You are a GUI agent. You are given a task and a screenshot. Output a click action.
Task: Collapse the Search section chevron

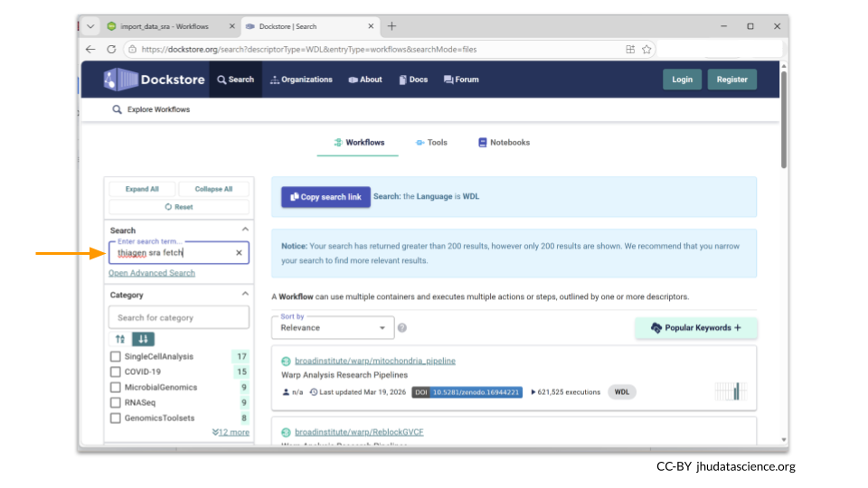tap(245, 229)
